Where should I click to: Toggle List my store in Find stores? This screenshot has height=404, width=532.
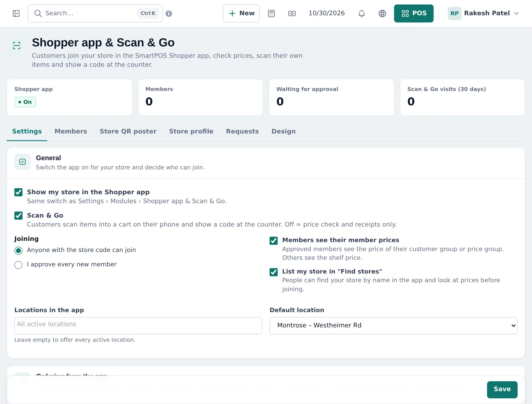(x=274, y=272)
